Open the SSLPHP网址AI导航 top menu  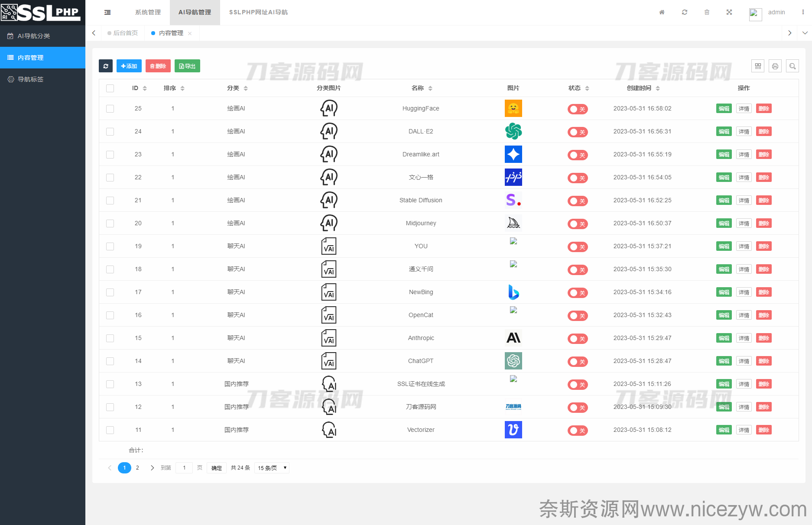[x=258, y=12]
